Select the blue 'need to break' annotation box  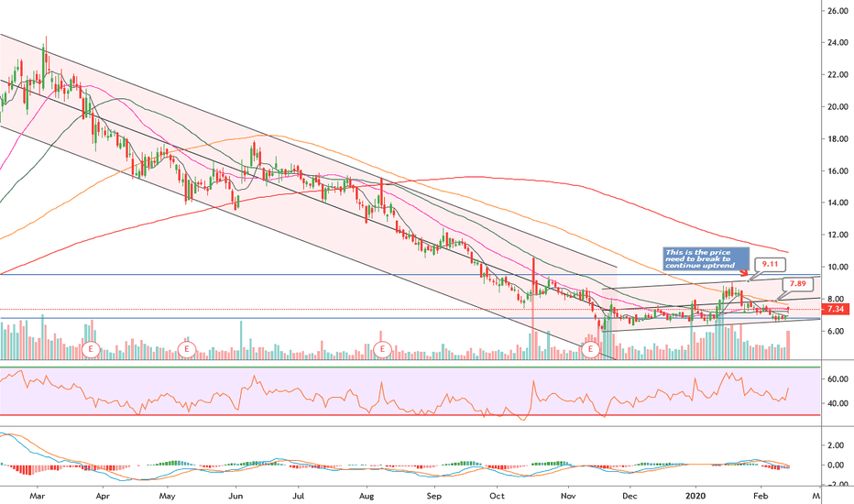[x=706, y=258]
